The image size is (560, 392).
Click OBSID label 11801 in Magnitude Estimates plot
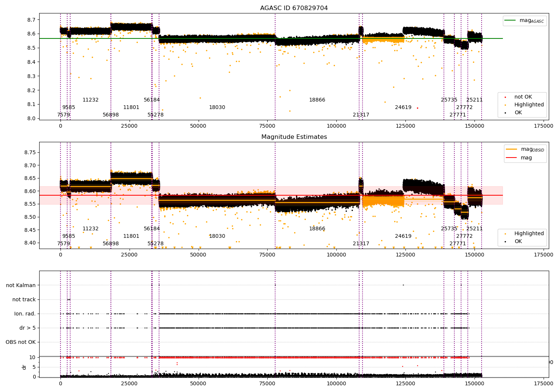[x=131, y=236]
